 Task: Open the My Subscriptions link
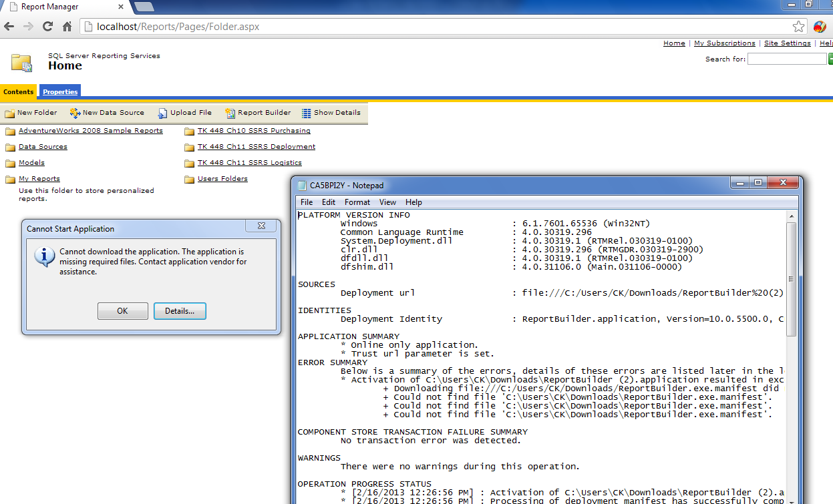click(724, 43)
